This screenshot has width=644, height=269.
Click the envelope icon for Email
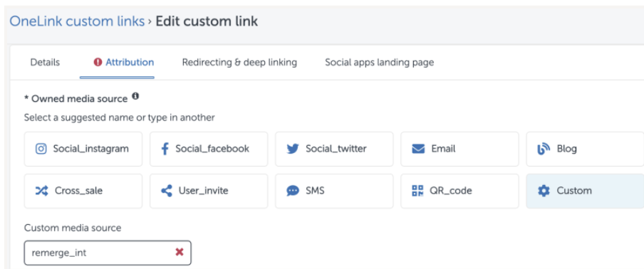tap(418, 149)
